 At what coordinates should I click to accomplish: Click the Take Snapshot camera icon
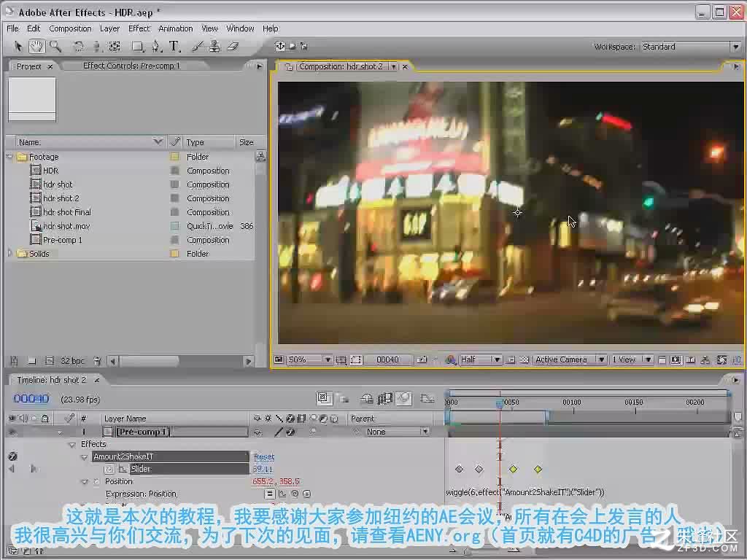click(422, 360)
